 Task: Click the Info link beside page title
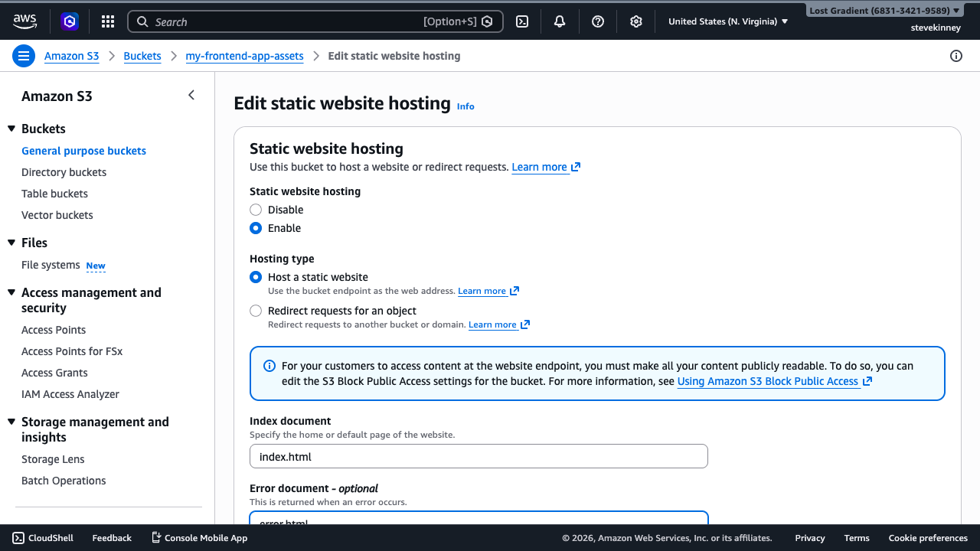click(x=465, y=106)
